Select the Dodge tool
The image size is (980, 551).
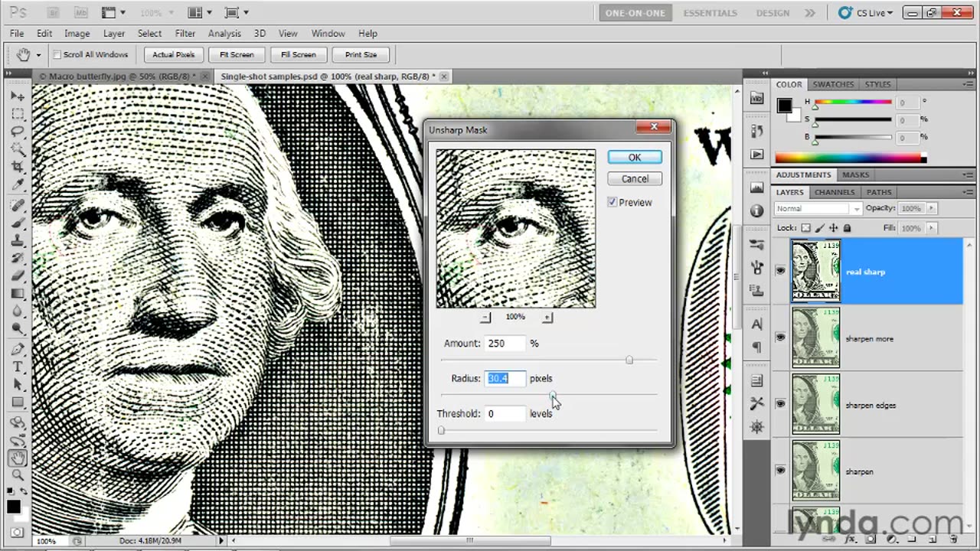click(17, 329)
